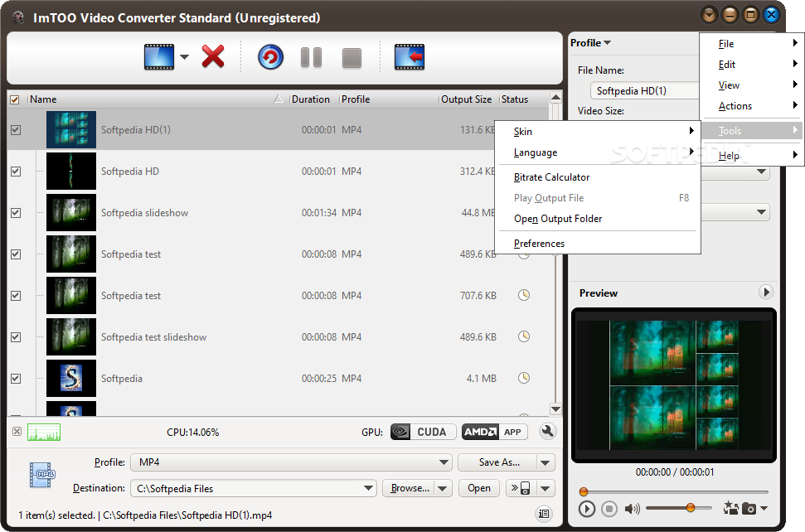The width and height of the screenshot is (805, 532).
Task: Open the log list icon in status bar
Action: (x=544, y=514)
